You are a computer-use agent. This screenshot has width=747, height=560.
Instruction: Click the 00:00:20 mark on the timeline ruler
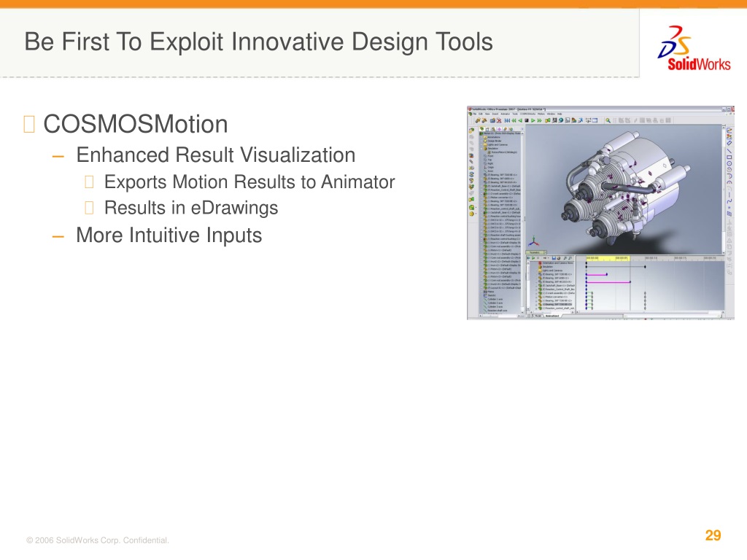point(709,258)
